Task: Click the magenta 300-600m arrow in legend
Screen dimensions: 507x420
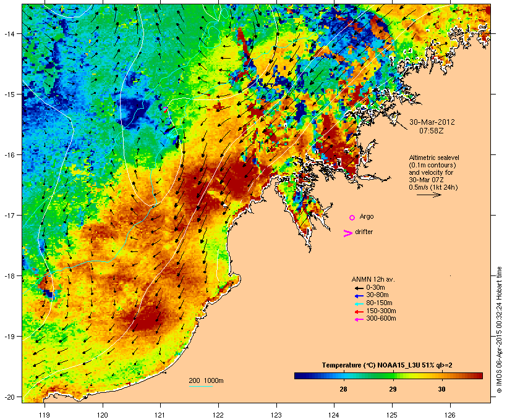Action: (x=359, y=319)
